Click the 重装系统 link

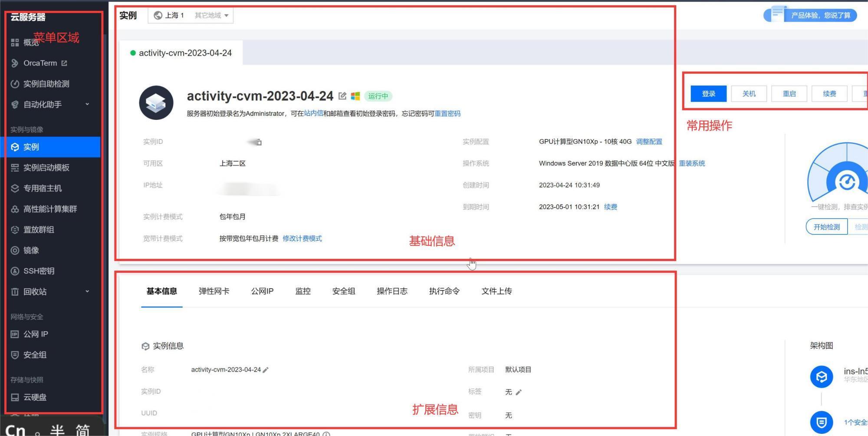pyautogui.click(x=692, y=163)
